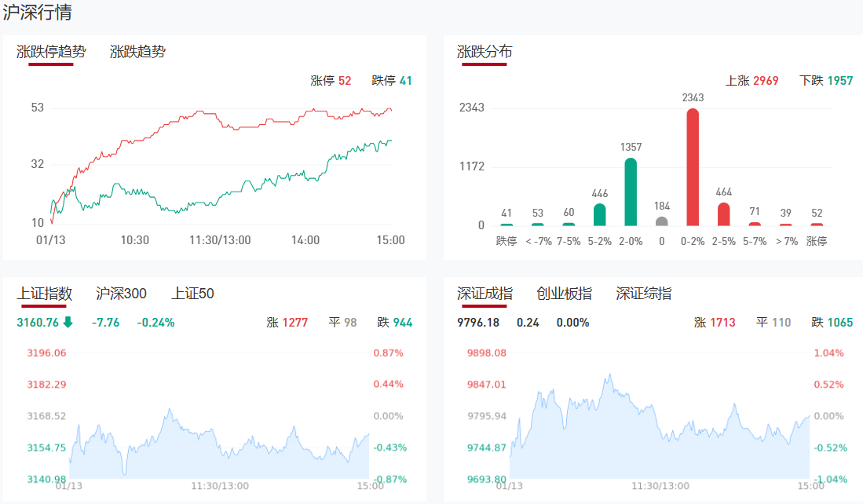This screenshot has width=863, height=504.
Task: Click the 沪深行情 page title
Action: pyautogui.click(x=38, y=13)
